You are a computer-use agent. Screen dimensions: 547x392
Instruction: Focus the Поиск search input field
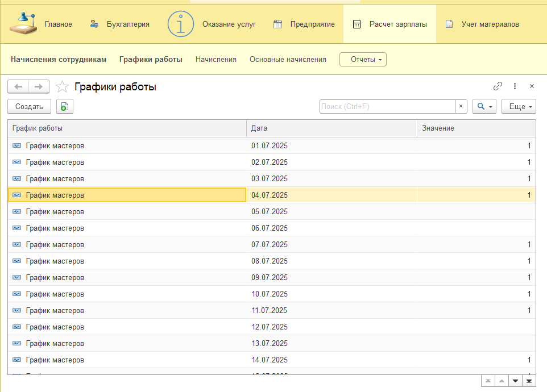coord(387,106)
